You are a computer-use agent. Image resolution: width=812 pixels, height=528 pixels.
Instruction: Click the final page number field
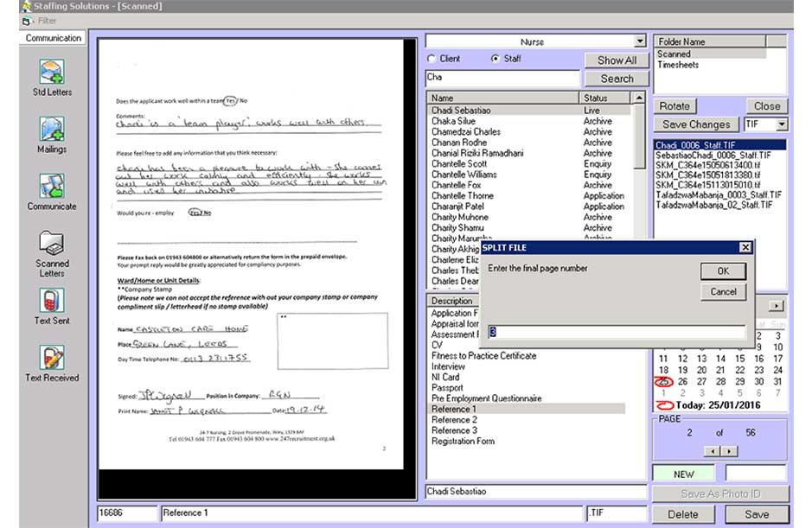615,332
